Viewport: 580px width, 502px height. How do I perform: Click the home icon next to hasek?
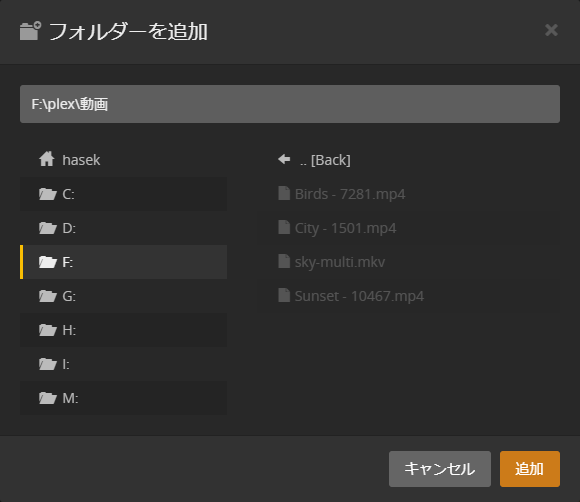pos(47,159)
